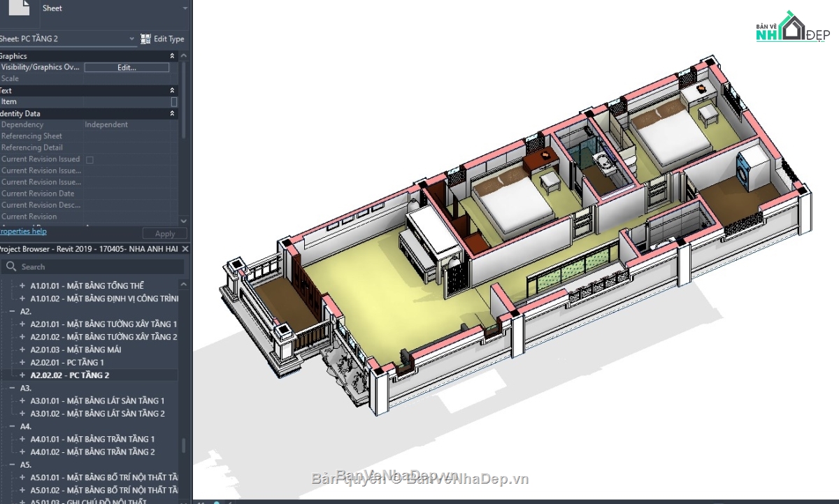The height and width of the screenshot is (504, 839).
Task: Collapse the A4. sheet group
Action: [x=11, y=426]
